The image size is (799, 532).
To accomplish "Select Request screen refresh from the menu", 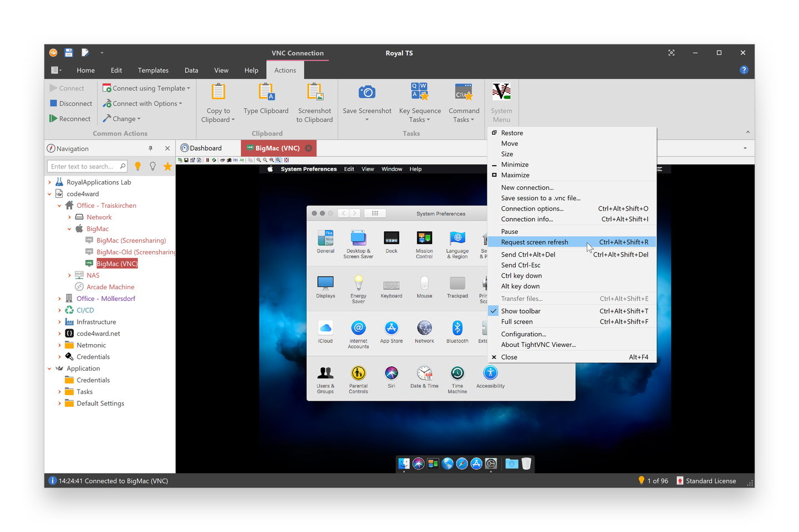I will click(x=535, y=242).
